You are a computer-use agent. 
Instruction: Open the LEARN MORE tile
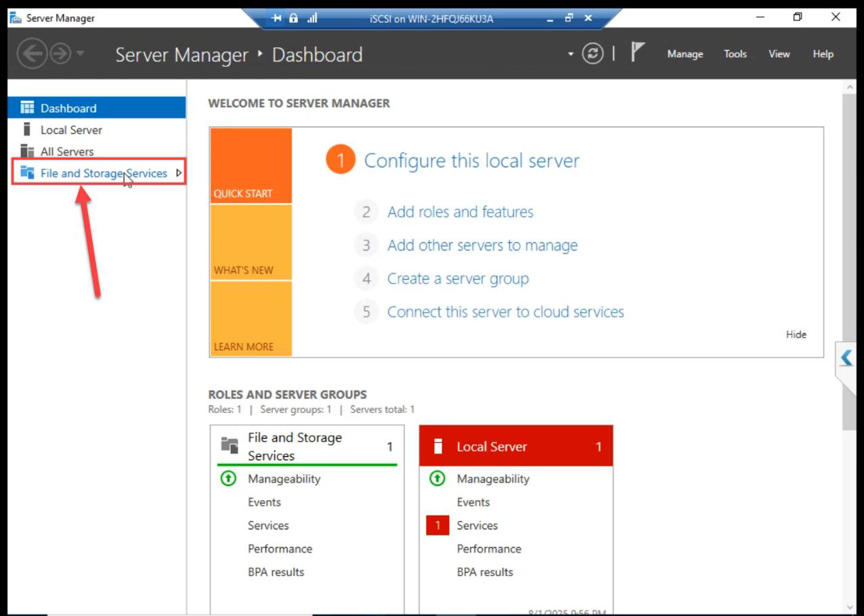(251, 319)
